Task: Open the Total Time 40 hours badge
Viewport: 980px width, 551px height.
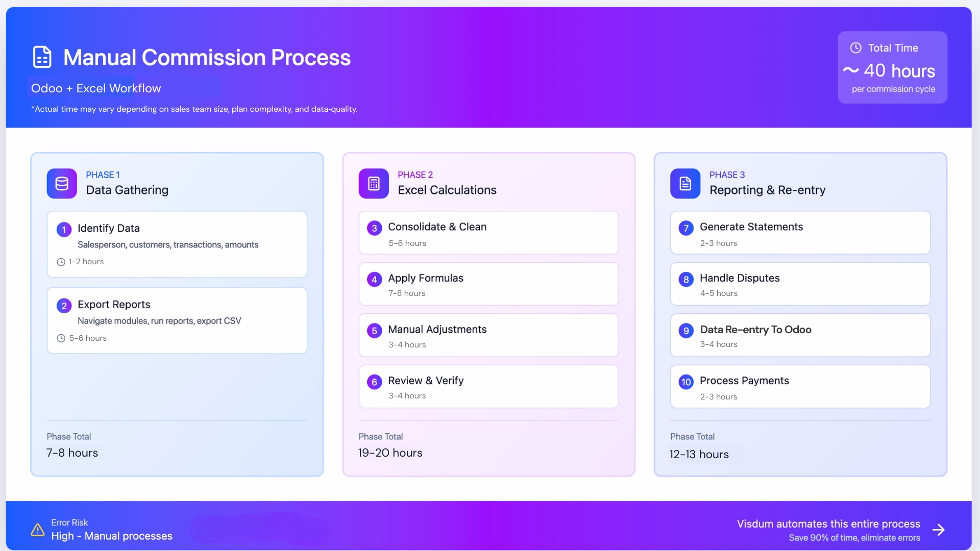Action: tap(892, 67)
